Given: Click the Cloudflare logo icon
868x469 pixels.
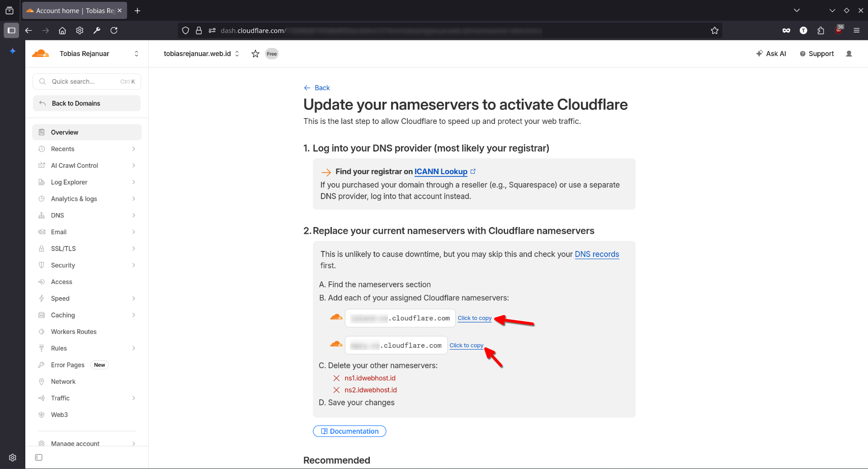Looking at the screenshot, I should [x=40, y=54].
